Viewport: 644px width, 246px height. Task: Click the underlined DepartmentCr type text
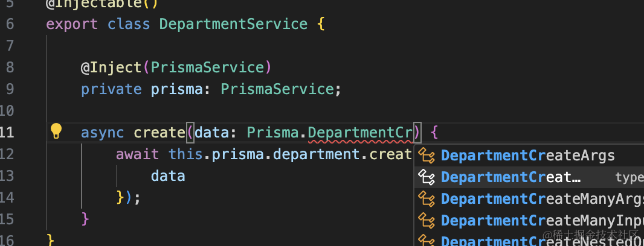[360, 133]
